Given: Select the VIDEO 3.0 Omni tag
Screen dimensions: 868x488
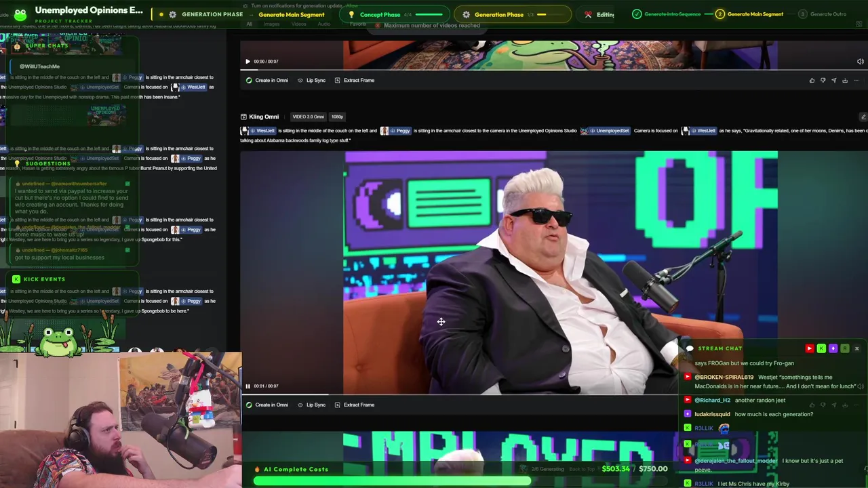Looking at the screenshot, I should point(308,117).
